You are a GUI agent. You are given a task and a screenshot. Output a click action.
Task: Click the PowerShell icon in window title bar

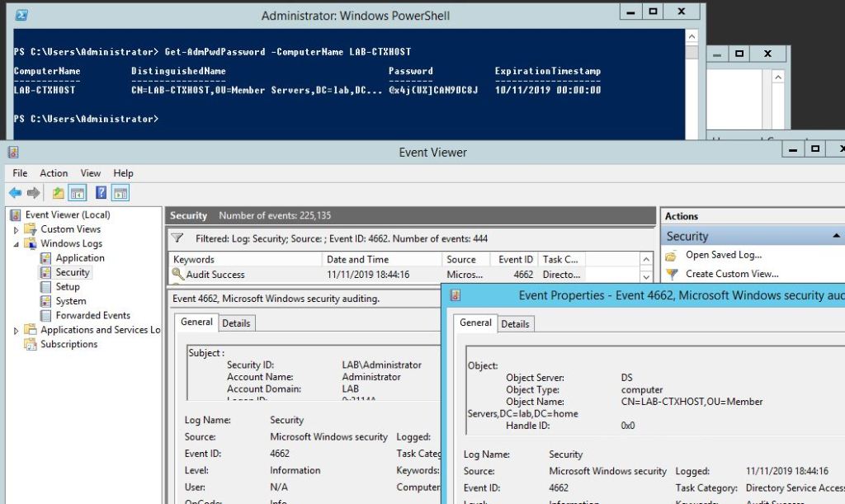[22, 15]
